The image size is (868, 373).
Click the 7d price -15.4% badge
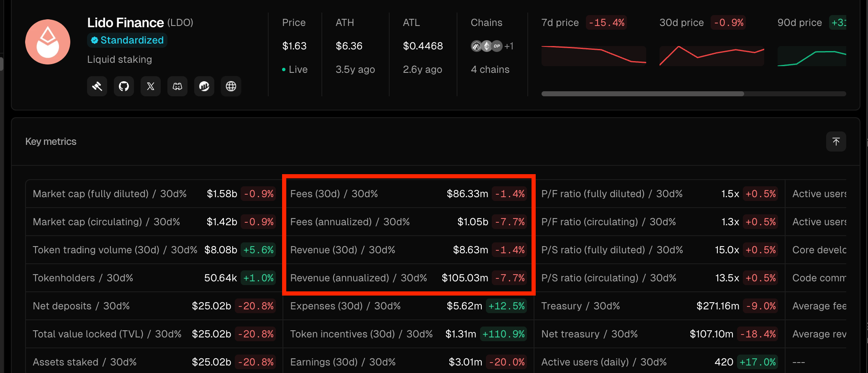[606, 23]
